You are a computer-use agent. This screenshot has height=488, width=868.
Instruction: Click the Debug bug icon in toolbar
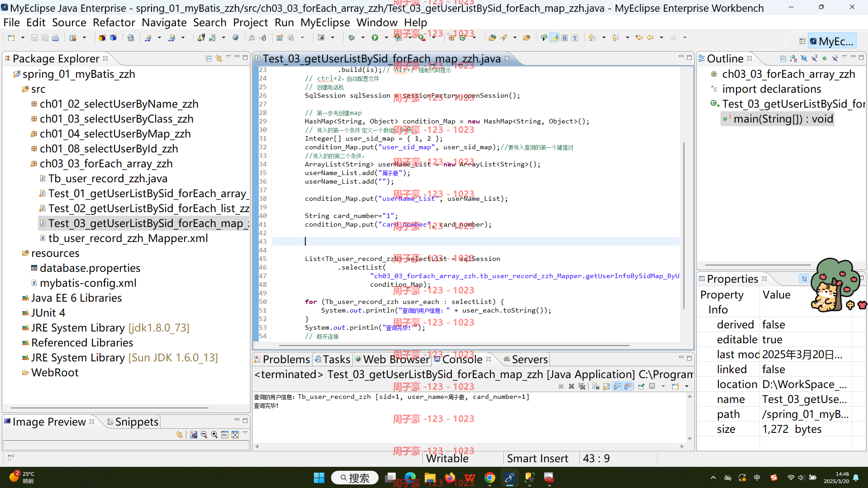click(351, 38)
